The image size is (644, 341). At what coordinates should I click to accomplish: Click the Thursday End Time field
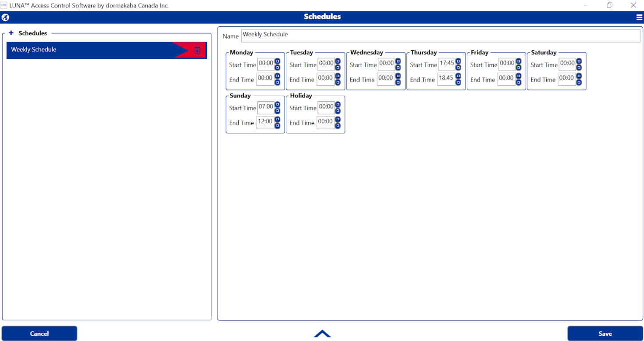[446, 79]
